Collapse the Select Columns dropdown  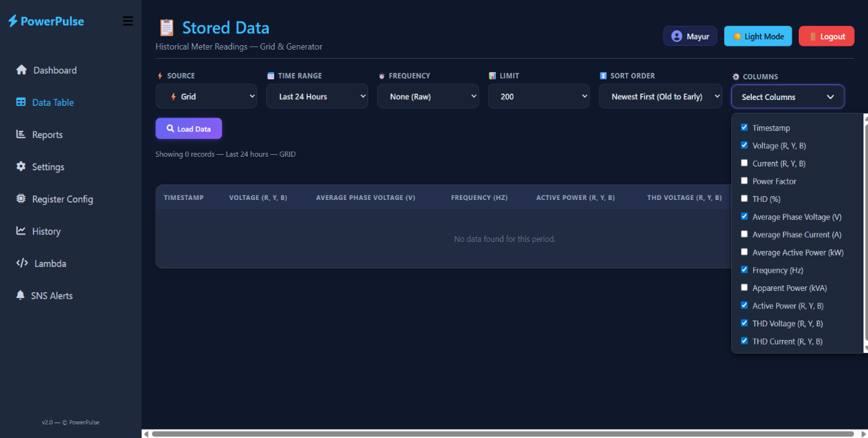click(787, 97)
